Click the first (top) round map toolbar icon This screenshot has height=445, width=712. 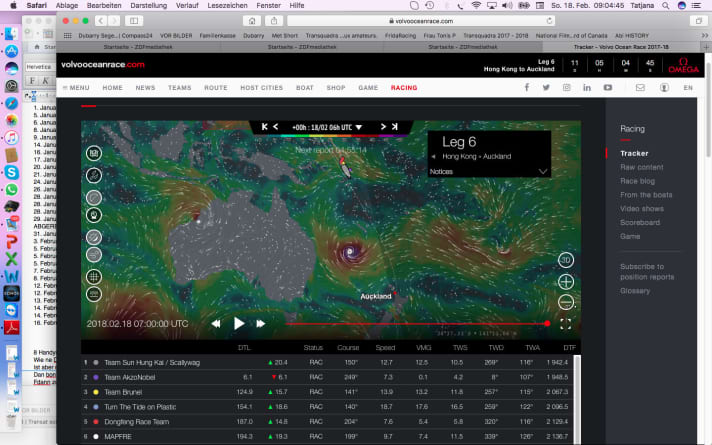click(x=94, y=153)
